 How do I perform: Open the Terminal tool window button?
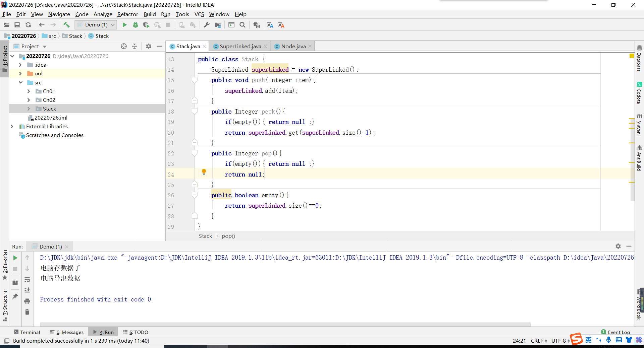coord(27,332)
